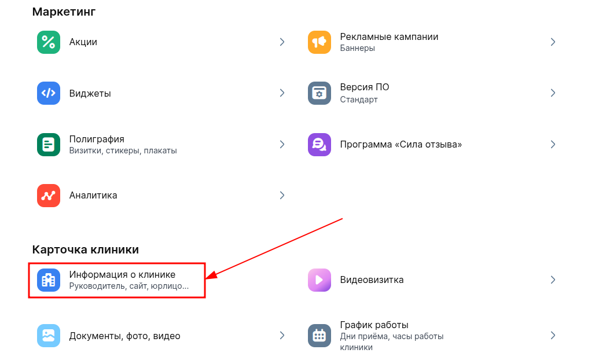The height and width of the screenshot is (364, 595).
Task: Click the green document Полиграфия icon
Action: (49, 145)
